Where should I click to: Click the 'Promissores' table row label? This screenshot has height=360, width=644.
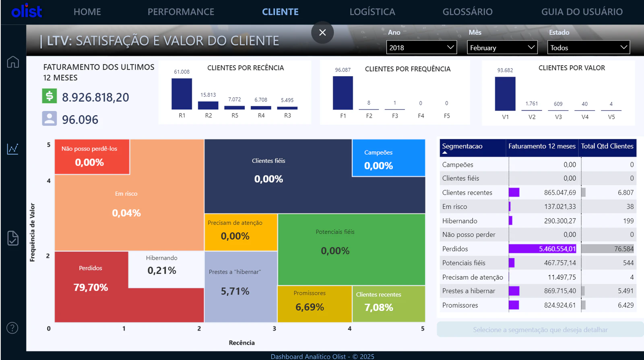click(460, 305)
